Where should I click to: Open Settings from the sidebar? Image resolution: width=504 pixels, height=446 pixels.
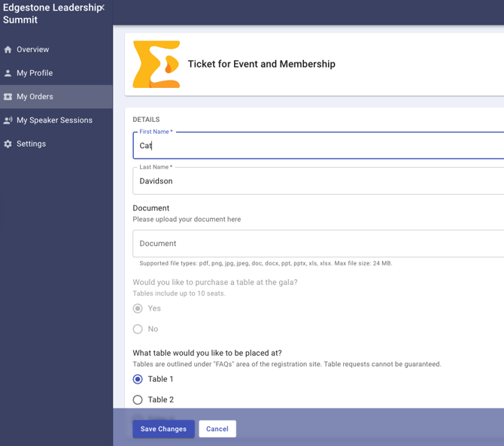[x=32, y=144]
